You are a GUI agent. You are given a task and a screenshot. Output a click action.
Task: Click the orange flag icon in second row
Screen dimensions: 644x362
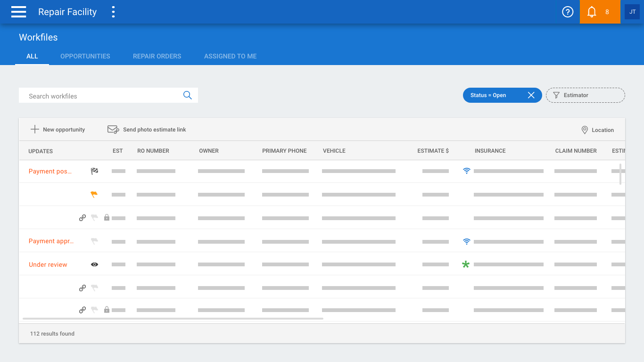click(94, 194)
